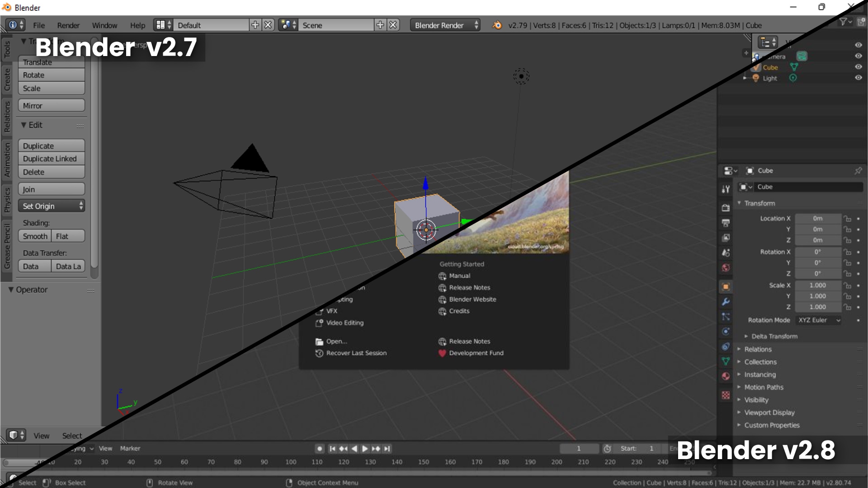
Task: Open the Development Fund link
Action: pos(471,353)
